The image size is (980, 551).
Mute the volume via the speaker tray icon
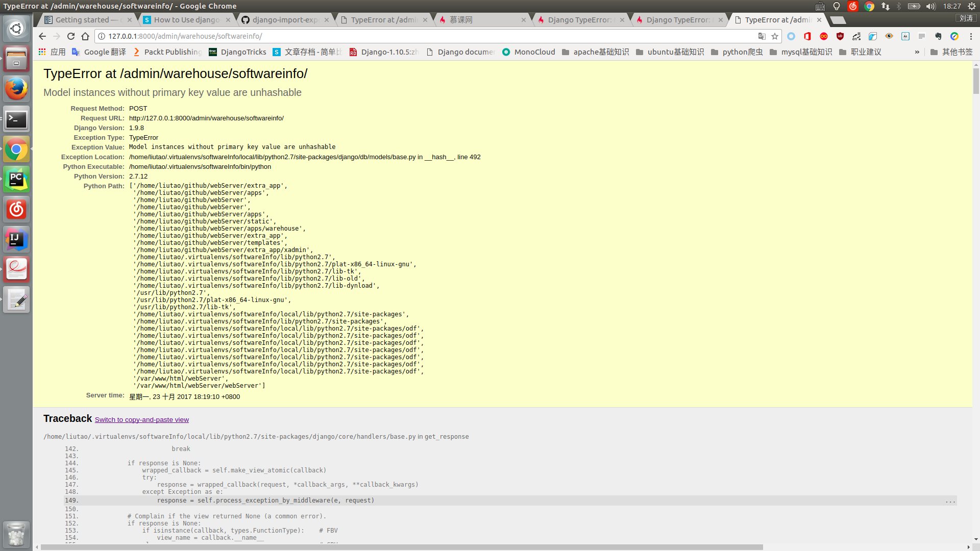(x=932, y=6)
